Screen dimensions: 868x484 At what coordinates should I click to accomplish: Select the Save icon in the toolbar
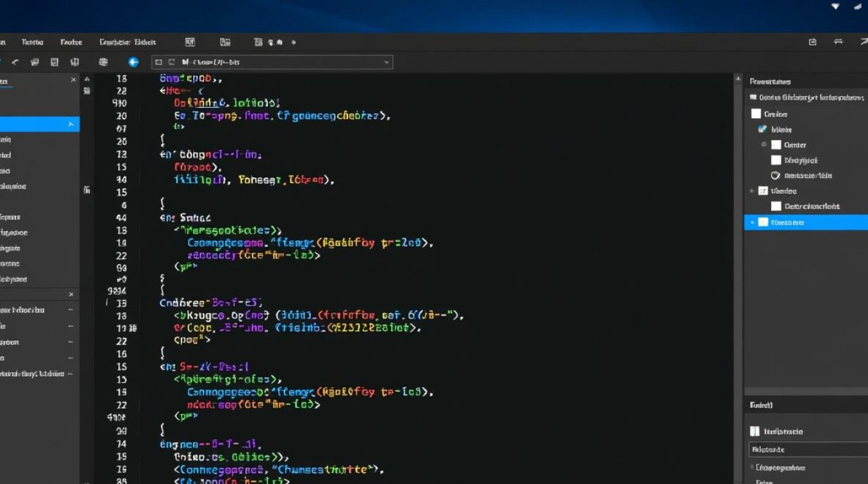pos(55,62)
